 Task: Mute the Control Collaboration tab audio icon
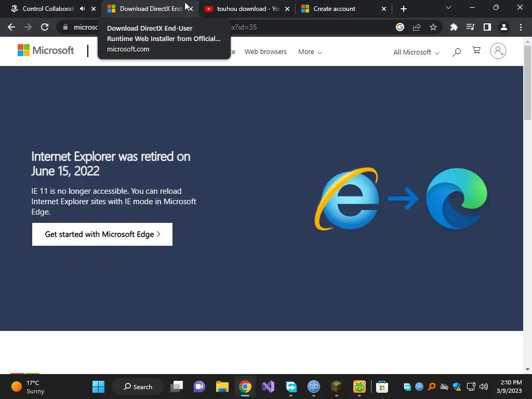click(83, 9)
